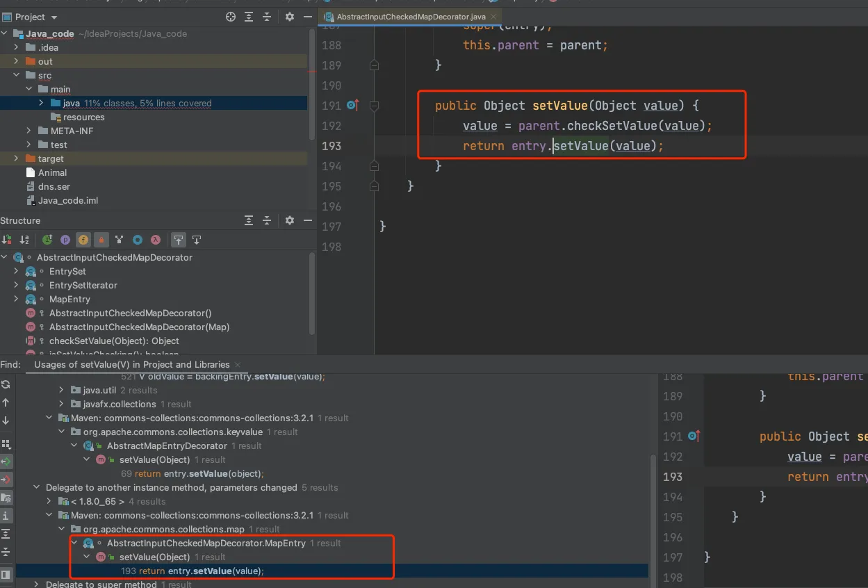Expand the target folder in project tree
Screen dimensions: 868x588
tap(16, 158)
